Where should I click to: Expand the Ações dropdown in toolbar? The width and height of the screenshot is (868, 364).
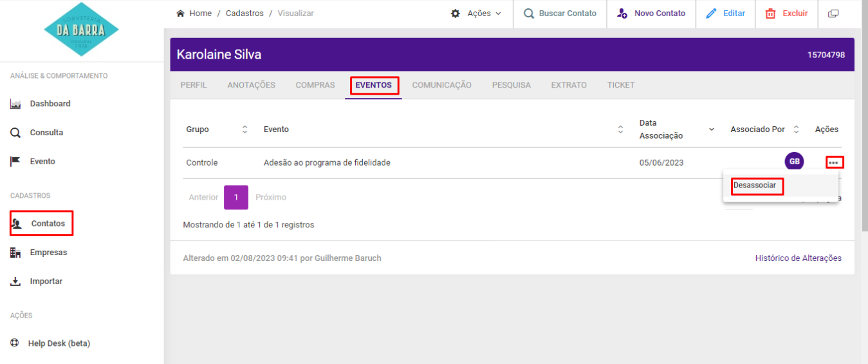click(x=476, y=14)
